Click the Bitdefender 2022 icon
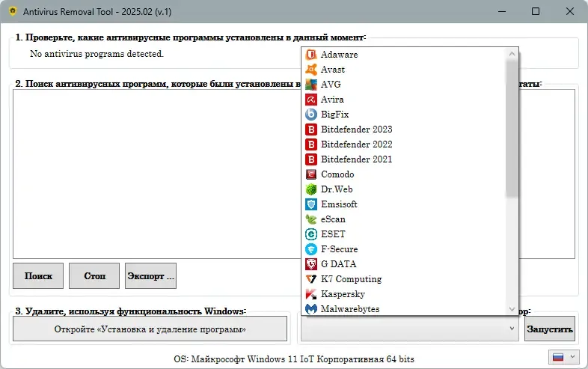This screenshot has height=369, width=588. click(x=311, y=144)
